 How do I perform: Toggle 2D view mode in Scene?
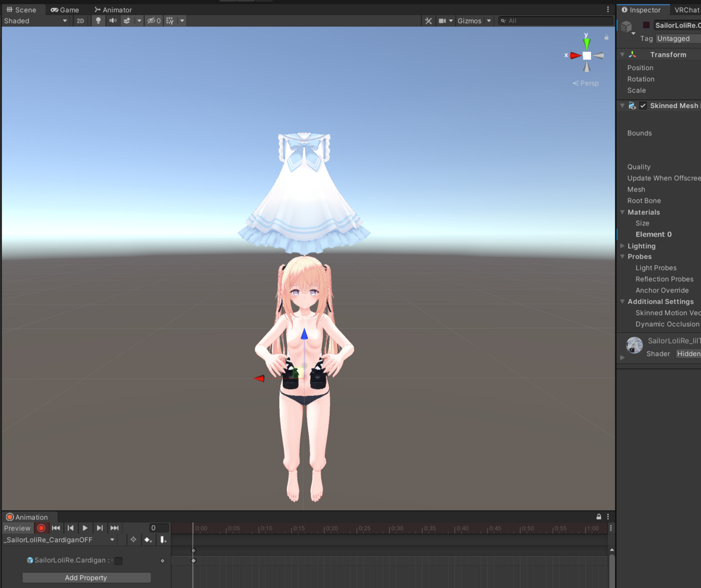click(x=80, y=20)
